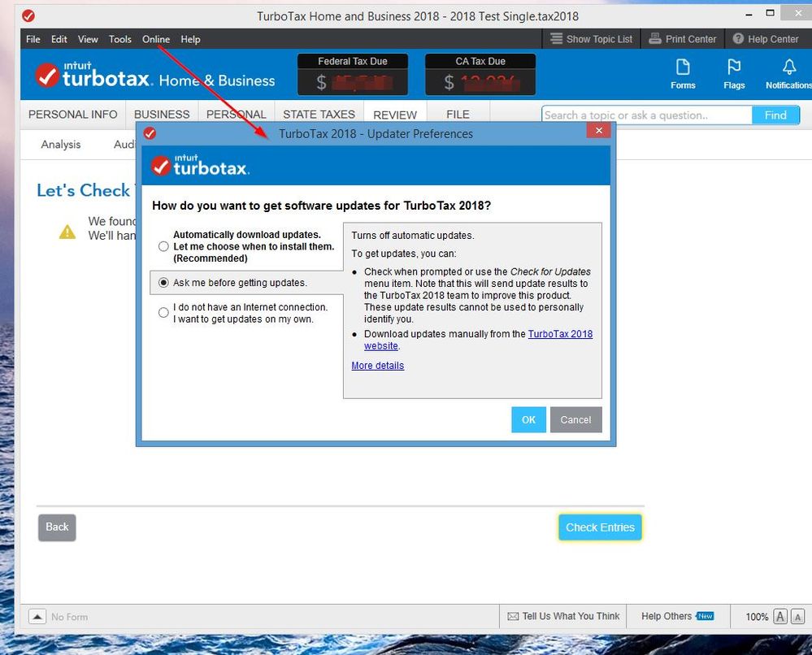Open the Flags icon
This screenshot has width=812, height=655.
[734, 74]
